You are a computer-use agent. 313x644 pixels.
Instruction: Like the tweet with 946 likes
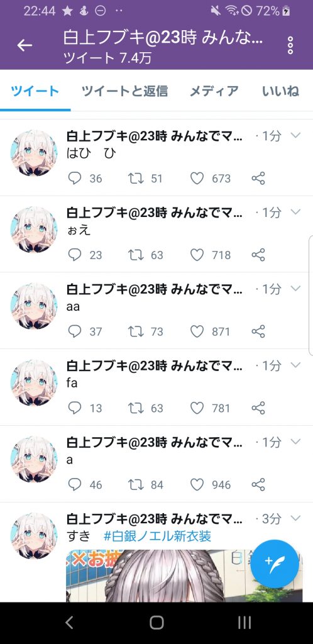(197, 485)
